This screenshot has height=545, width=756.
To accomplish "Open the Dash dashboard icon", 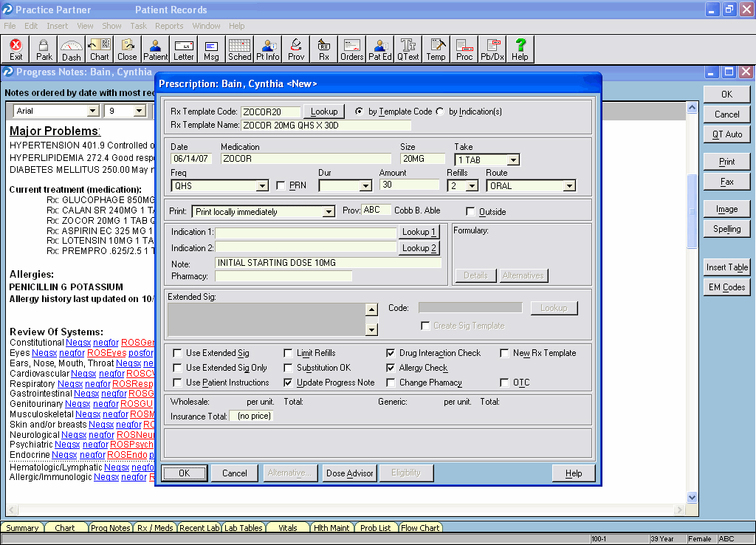I will point(71,49).
